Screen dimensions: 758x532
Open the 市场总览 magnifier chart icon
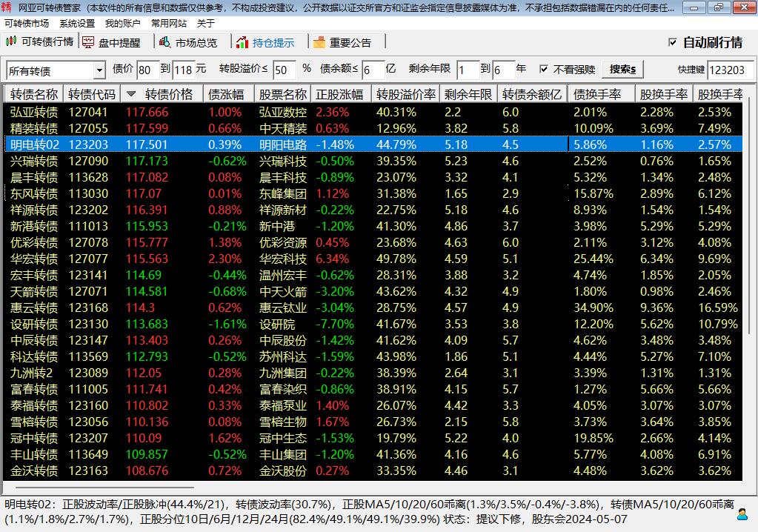(x=164, y=42)
